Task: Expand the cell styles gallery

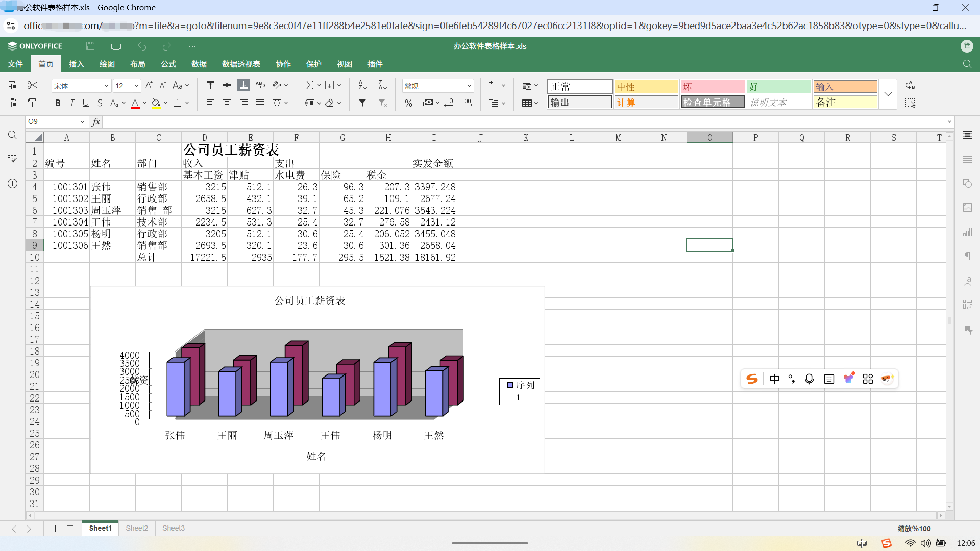Action: [888, 94]
